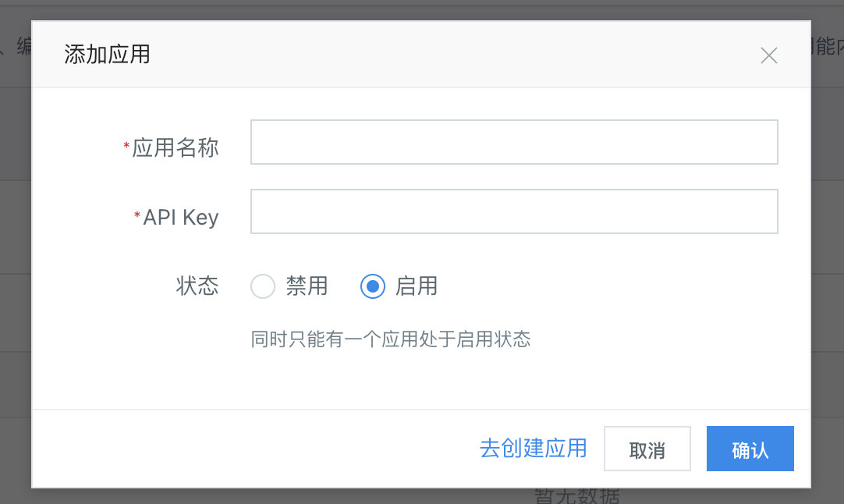Confirm with the blue 确认 button
Viewport: 844px width, 504px height.
pos(750,449)
